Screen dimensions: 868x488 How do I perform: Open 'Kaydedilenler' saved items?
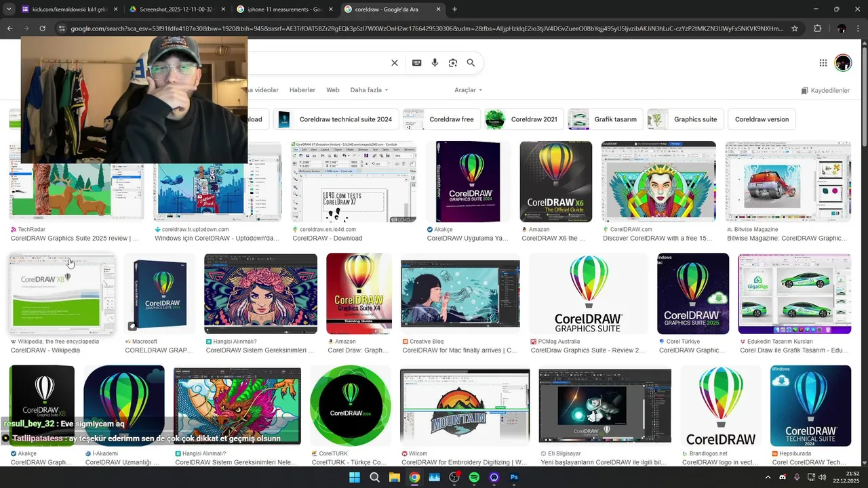[825, 90]
